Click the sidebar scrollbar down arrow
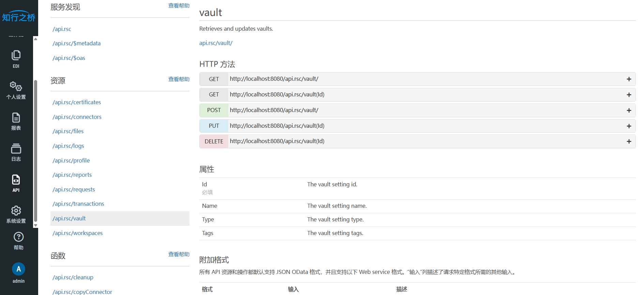 tap(35, 226)
